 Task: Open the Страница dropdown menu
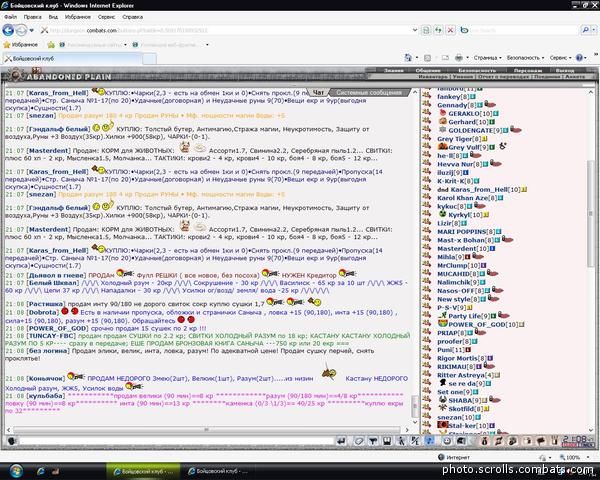point(487,58)
